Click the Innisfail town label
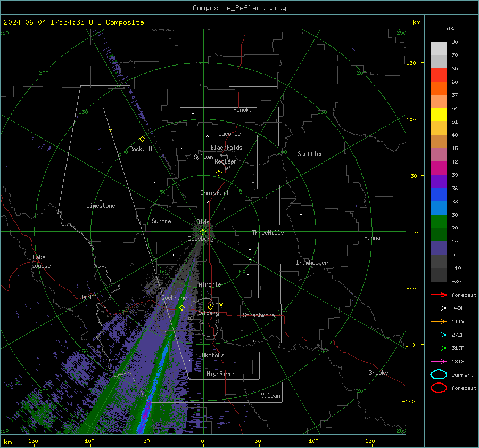The height and width of the screenshot is (448, 479). pos(214,193)
